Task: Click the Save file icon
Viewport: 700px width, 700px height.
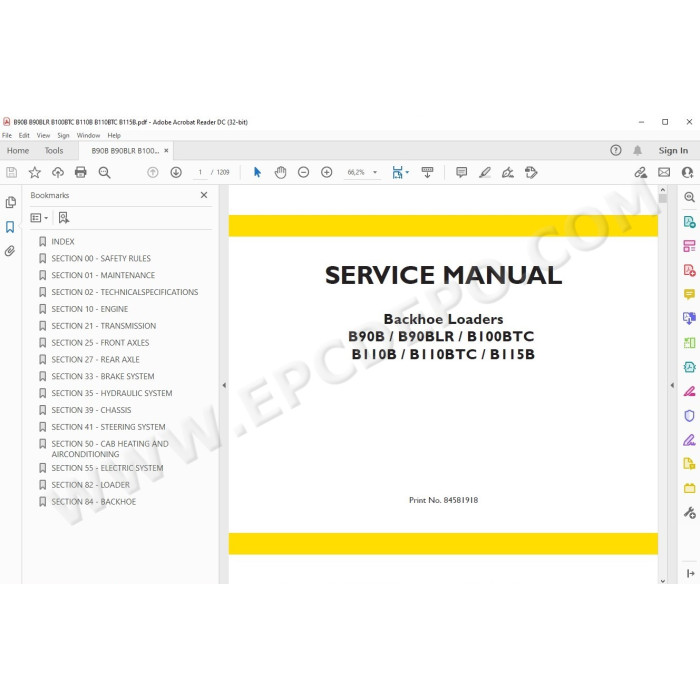Action: click(x=12, y=172)
